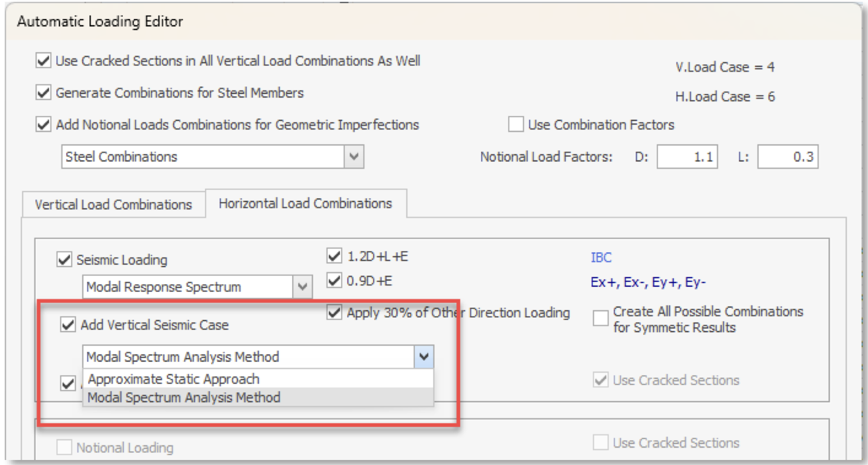This screenshot has height=465, width=868.
Task: Disable Add Vertical Seismic Case checkbox
Action: click(68, 325)
